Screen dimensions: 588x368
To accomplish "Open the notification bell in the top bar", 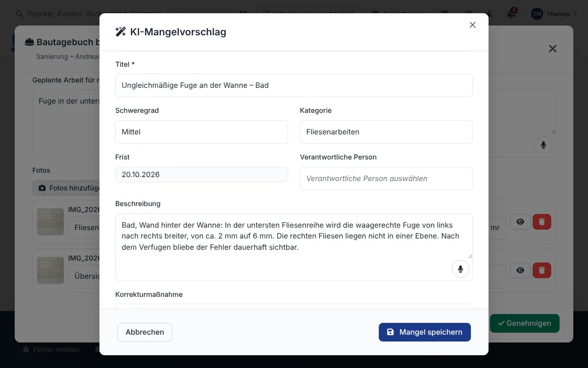I will pos(511,14).
